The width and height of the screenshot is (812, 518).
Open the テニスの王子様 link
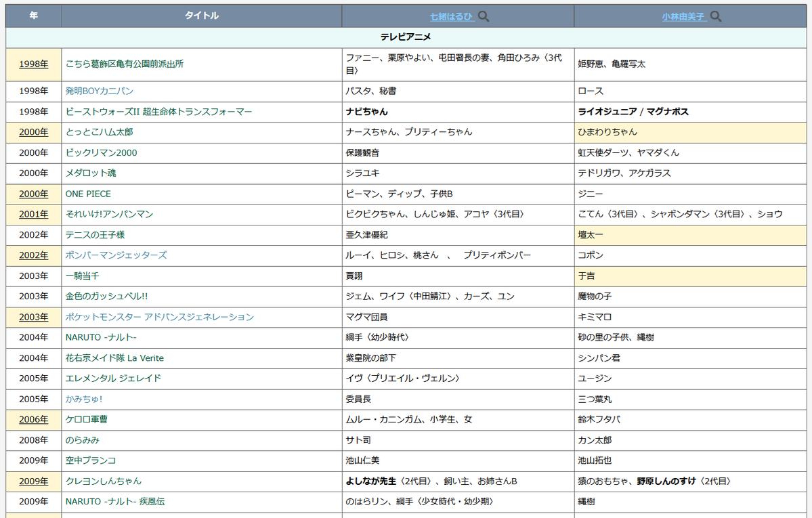point(95,235)
